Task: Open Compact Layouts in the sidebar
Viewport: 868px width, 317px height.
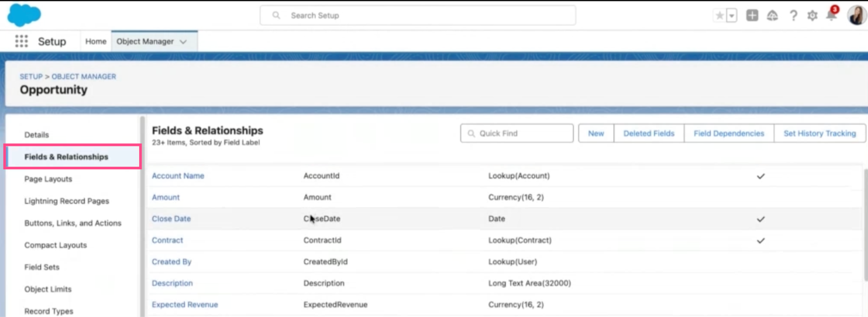Action: pos(55,245)
